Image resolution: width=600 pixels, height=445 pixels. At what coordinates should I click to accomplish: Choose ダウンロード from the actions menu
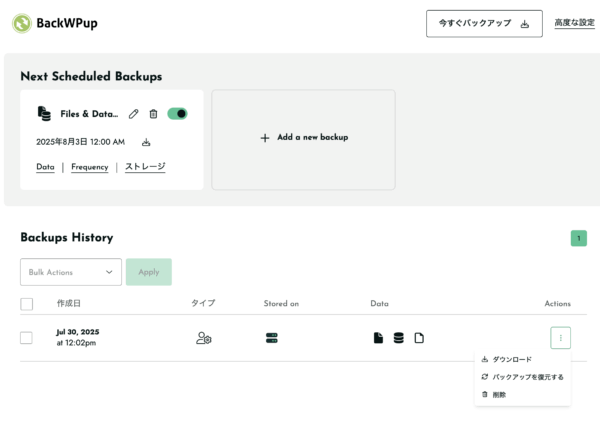click(512, 359)
